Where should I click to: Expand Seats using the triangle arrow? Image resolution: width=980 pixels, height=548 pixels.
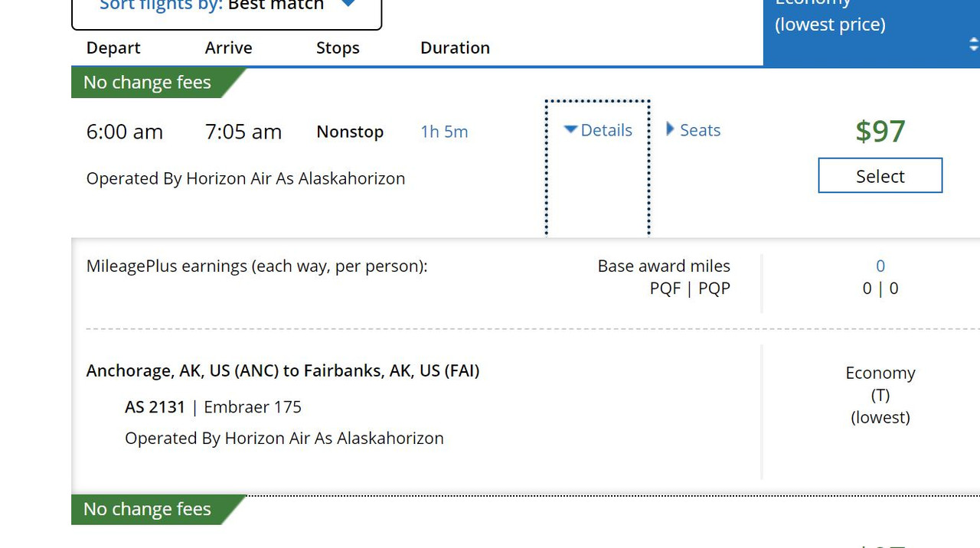[x=670, y=129]
